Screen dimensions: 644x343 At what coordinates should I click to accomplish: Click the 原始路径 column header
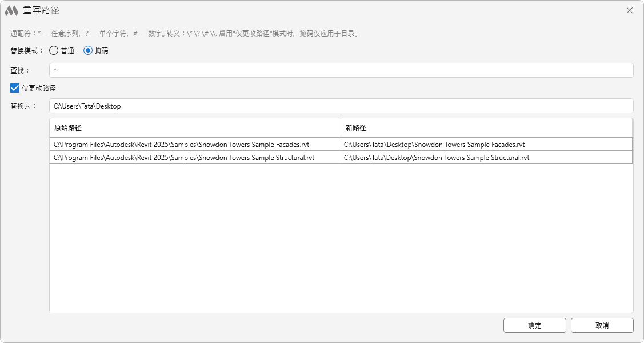[194, 127]
